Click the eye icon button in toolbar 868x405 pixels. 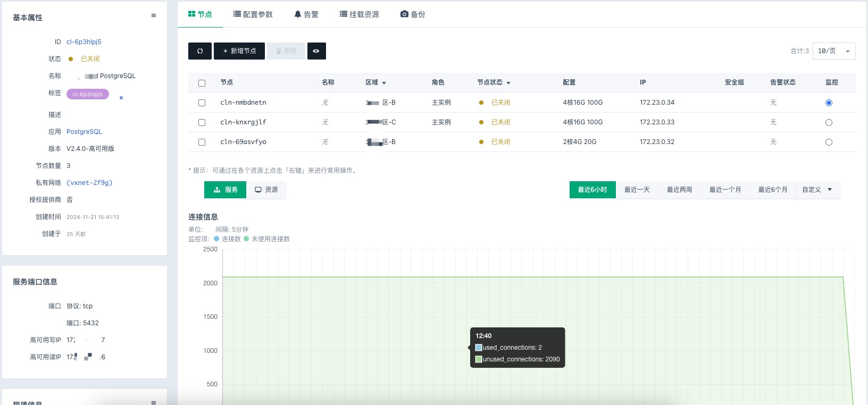(316, 51)
